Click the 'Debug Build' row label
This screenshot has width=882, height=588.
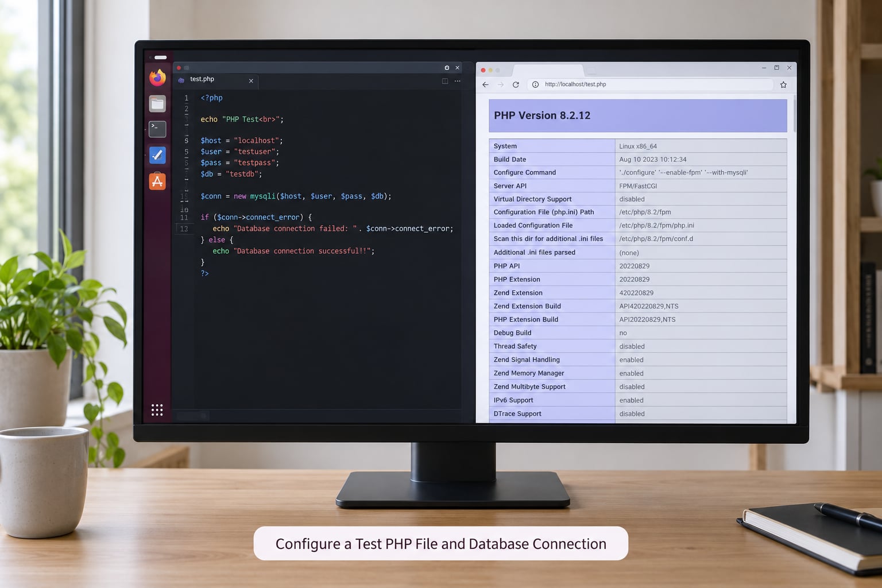[x=512, y=332]
